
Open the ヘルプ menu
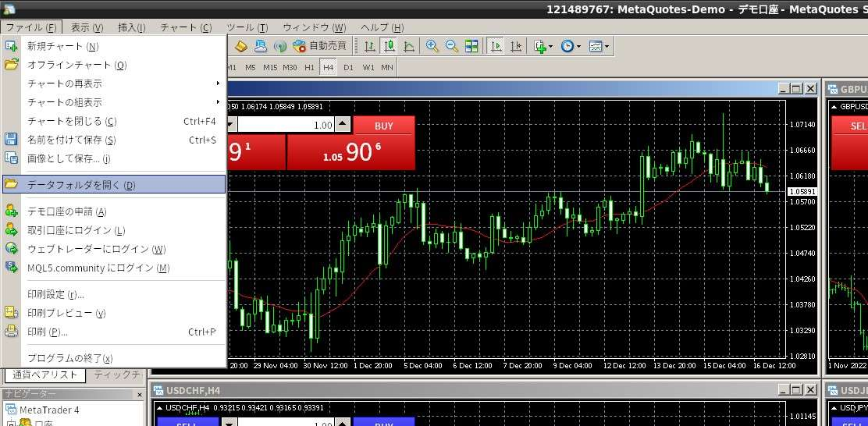382,27
